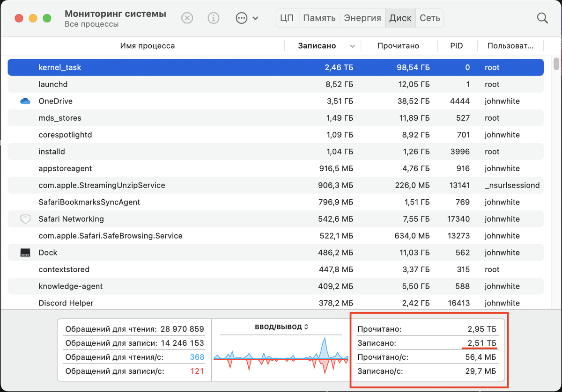This screenshot has width=562, height=392.
Task: Select the Discord Helper process
Action: tap(66, 303)
